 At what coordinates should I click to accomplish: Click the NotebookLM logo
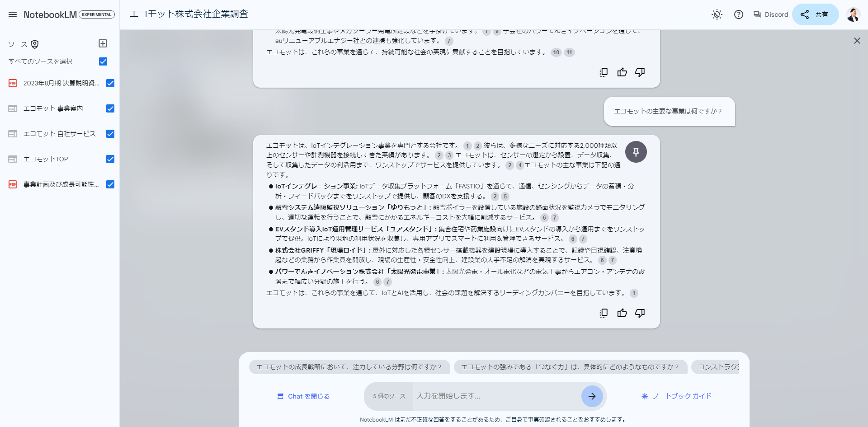tap(50, 14)
